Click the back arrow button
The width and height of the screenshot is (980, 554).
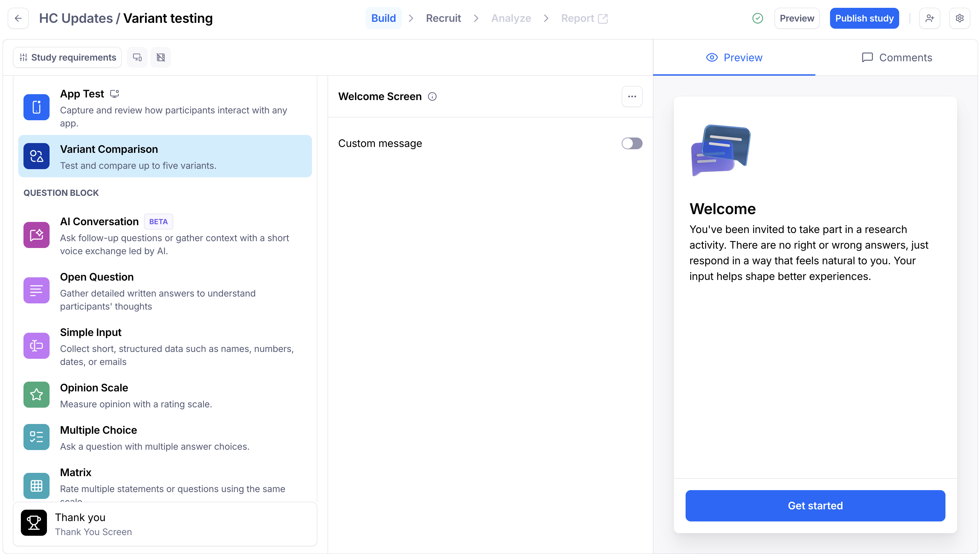coord(18,18)
